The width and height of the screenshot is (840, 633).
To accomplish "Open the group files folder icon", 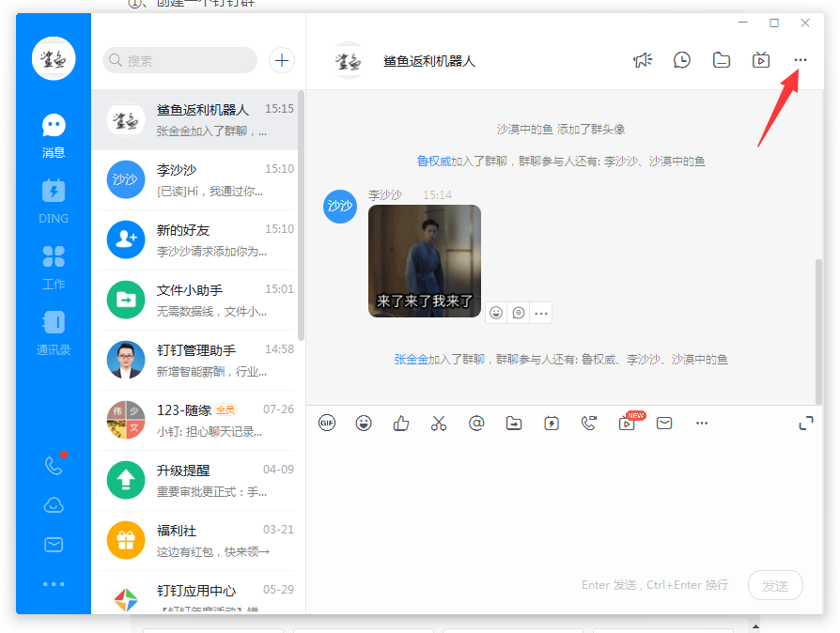I will (722, 60).
